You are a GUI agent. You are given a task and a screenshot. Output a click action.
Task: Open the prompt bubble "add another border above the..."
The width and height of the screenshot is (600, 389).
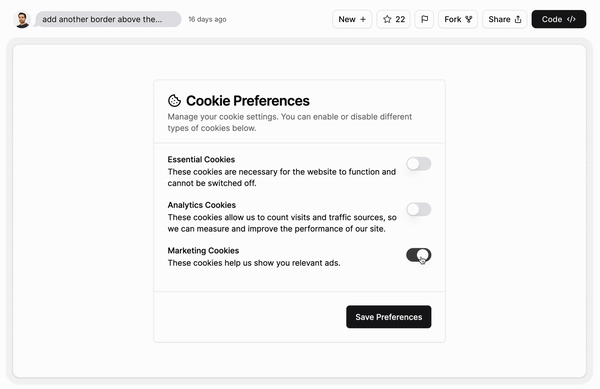click(108, 19)
